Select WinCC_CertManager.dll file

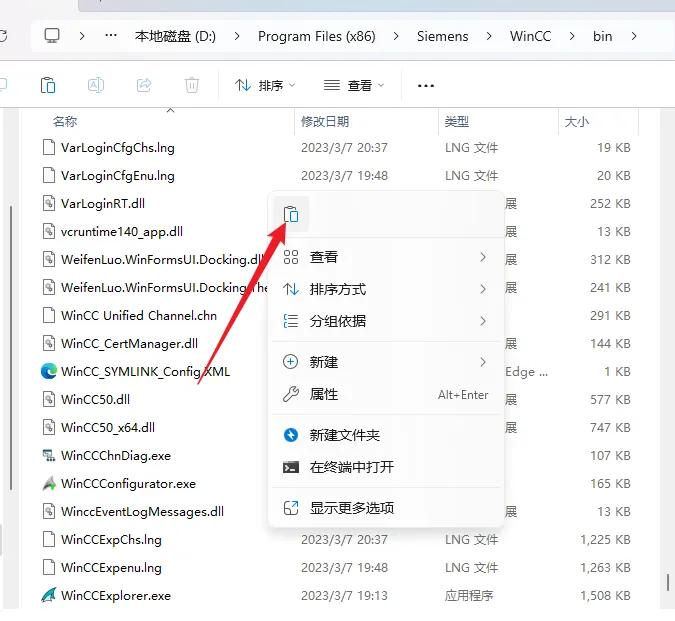click(130, 343)
